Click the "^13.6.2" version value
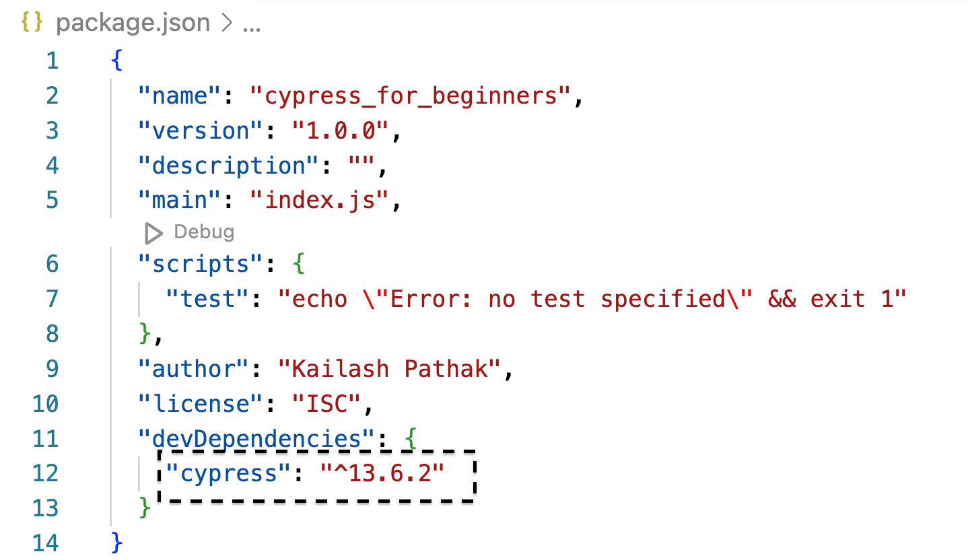968x560 pixels. coord(382,473)
